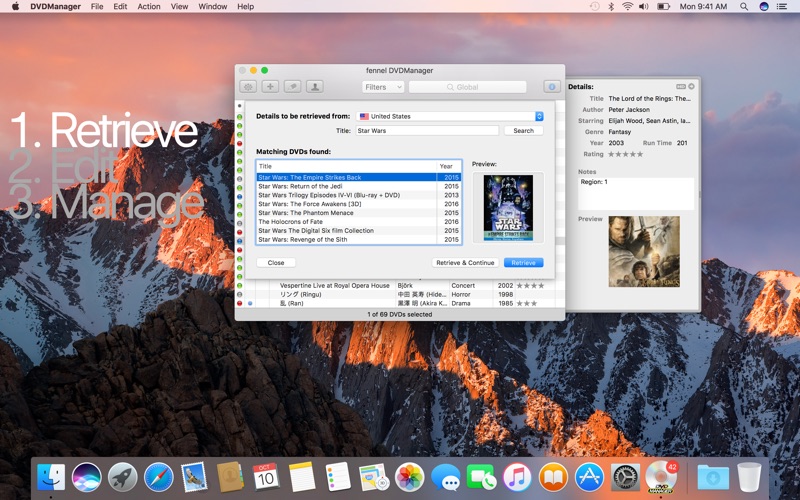
Task: Click the gray status dot beside リング (Ringu)
Action: click(x=239, y=294)
